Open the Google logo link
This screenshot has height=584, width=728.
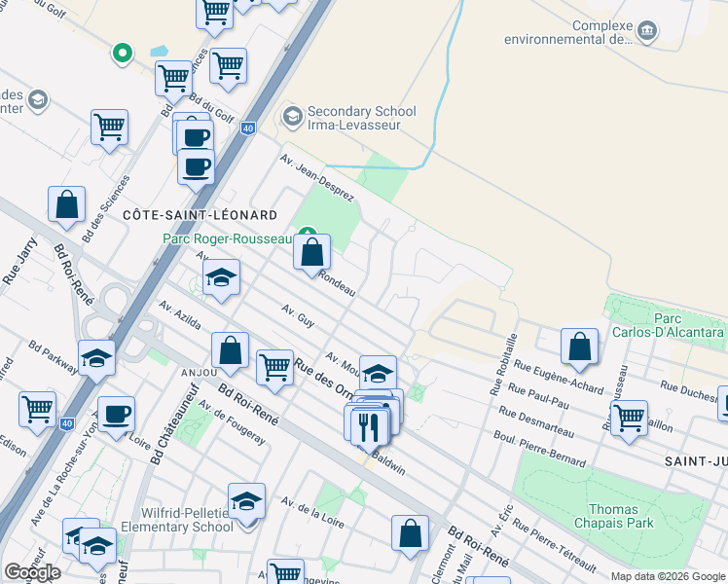(32, 572)
